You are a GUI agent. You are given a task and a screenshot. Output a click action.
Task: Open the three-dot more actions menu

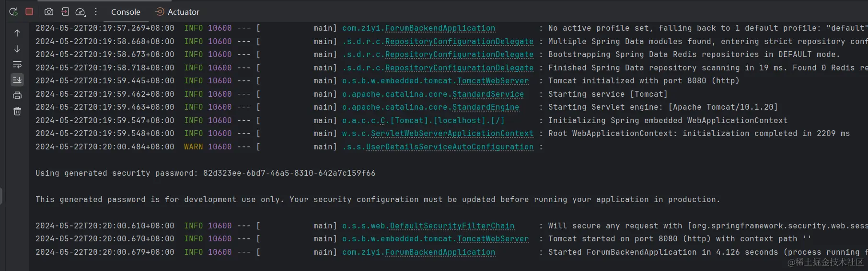96,11
